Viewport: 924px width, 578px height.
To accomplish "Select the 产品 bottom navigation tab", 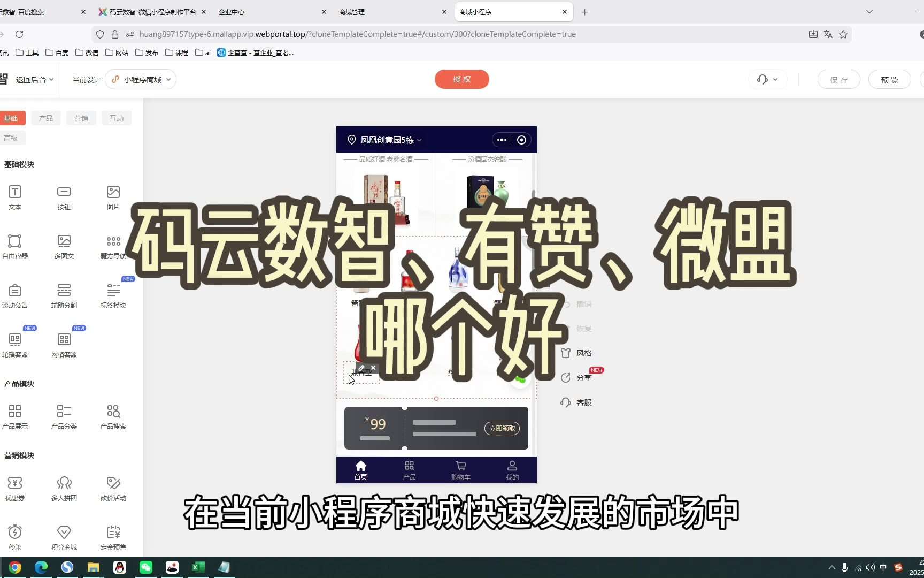I will tap(410, 470).
